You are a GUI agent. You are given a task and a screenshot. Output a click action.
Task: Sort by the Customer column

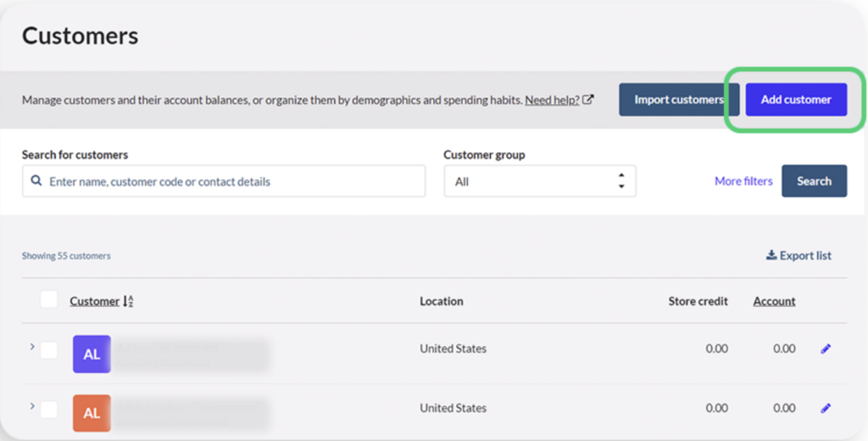pos(95,301)
